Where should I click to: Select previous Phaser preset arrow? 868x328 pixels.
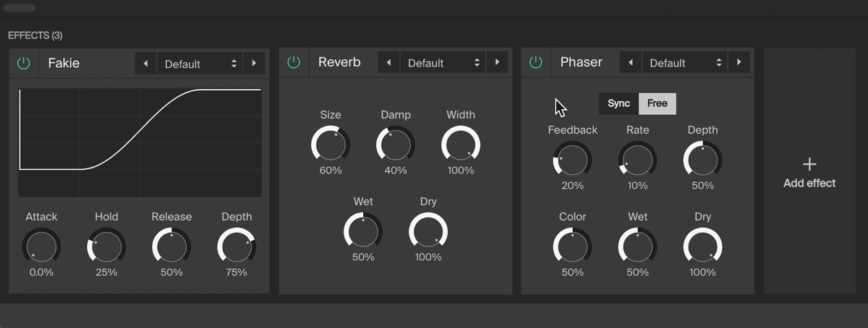click(631, 63)
